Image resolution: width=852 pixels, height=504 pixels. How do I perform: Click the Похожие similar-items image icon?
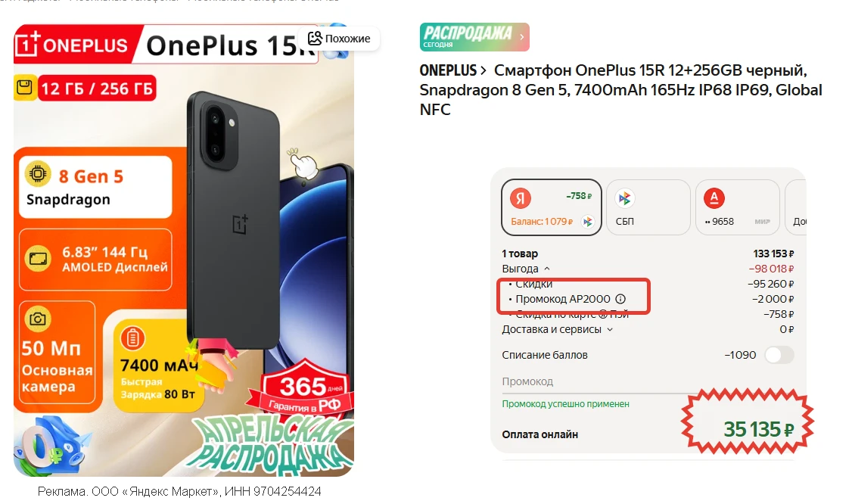(x=315, y=38)
